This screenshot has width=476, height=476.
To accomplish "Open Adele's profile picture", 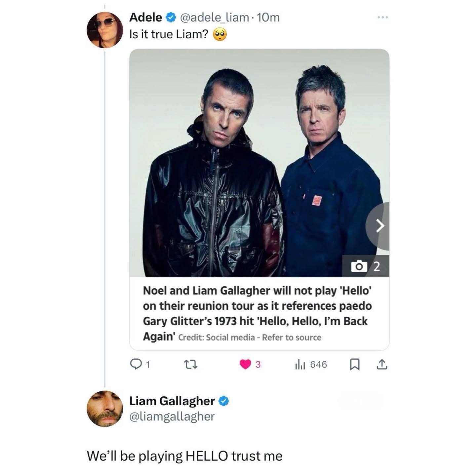I will [104, 30].
